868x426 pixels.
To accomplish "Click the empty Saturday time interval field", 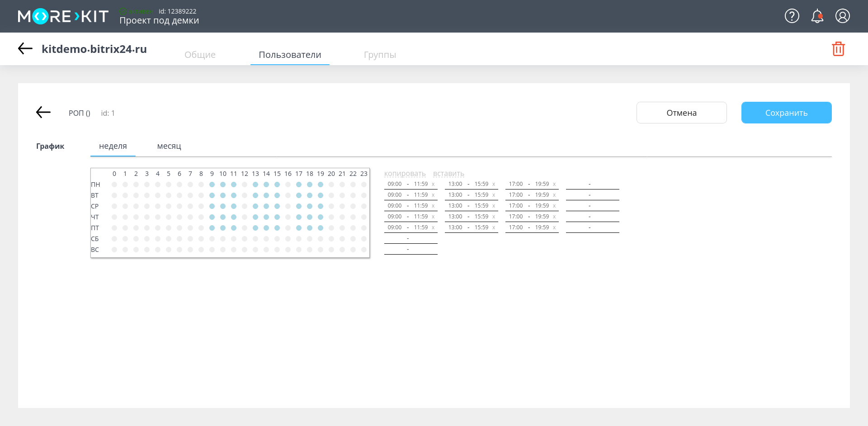I will click(x=410, y=238).
